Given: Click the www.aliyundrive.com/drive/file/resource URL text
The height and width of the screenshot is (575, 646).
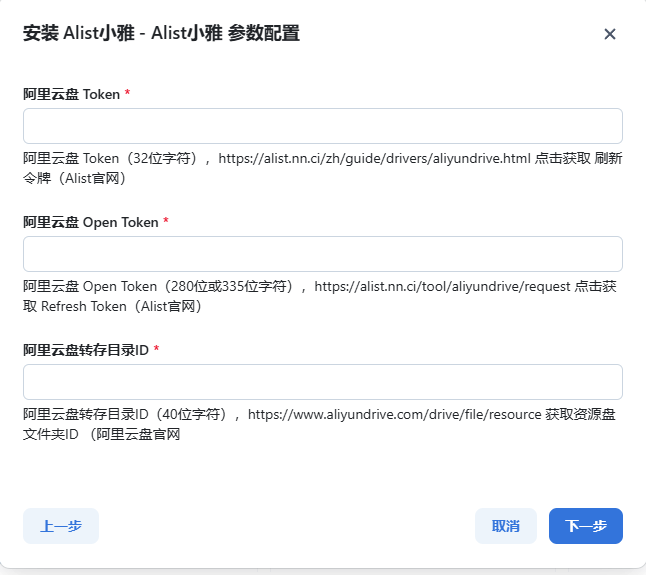Looking at the screenshot, I should (395, 414).
